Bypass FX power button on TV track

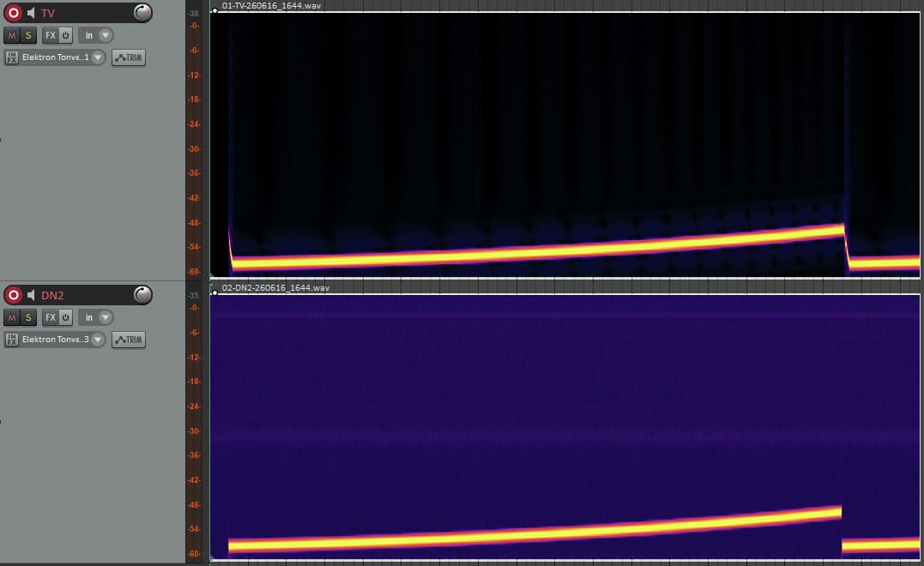click(65, 35)
